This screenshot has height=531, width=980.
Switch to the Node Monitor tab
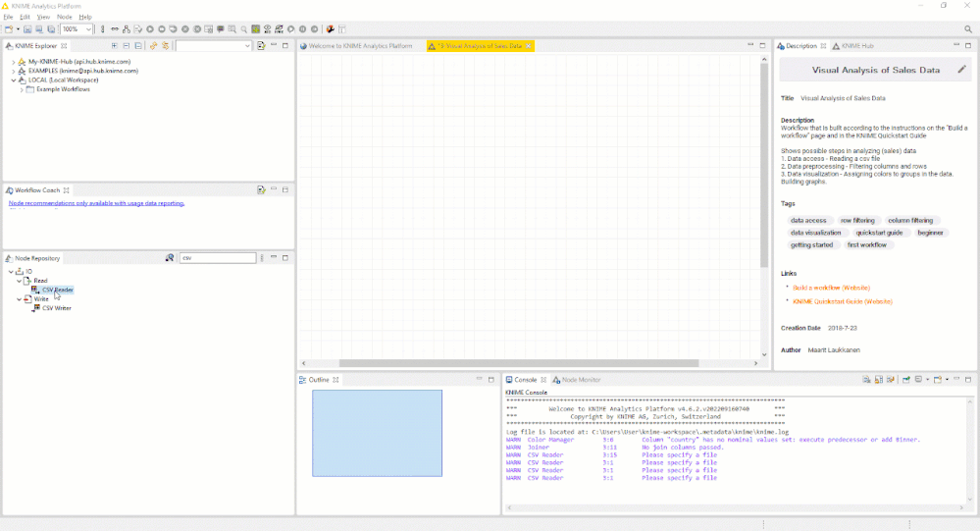tap(576, 380)
